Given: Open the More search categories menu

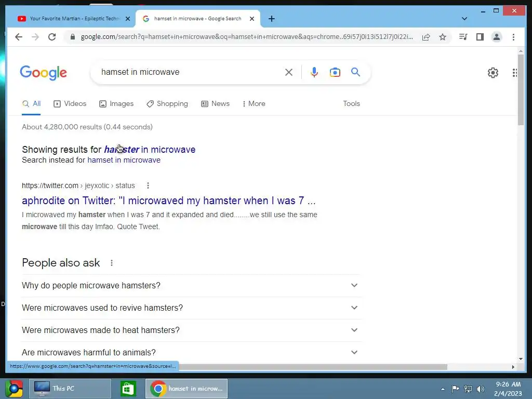Looking at the screenshot, I should tap(254, 104).
